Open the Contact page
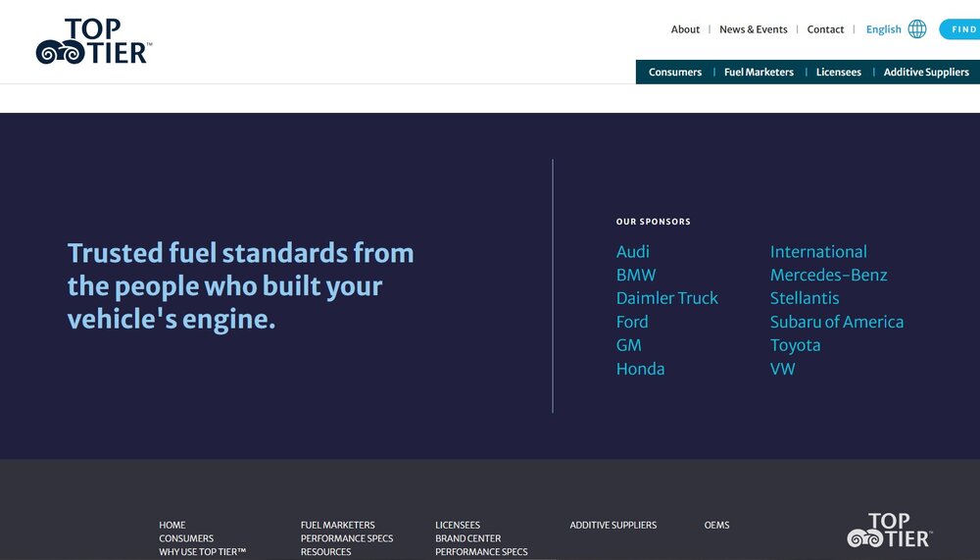The width and height of the screenshot is (980, 560). click(x=825, y=29)
